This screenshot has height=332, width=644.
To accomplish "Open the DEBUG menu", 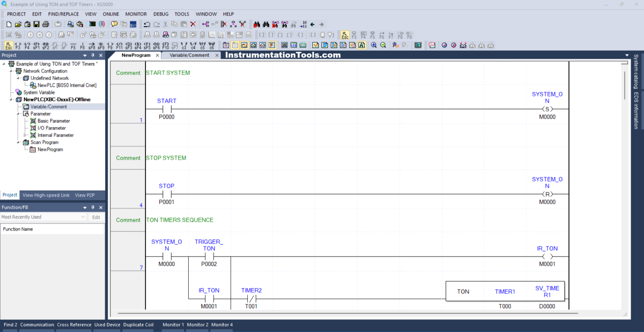I will pyautogui.click(x=161, y=14).
